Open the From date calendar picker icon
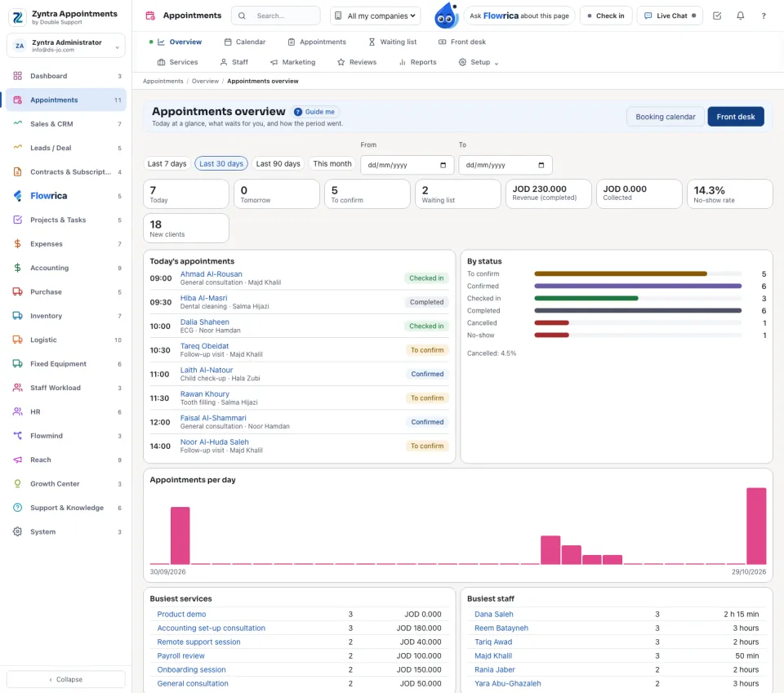Screen dimensions: 784x693 (443, 166)
